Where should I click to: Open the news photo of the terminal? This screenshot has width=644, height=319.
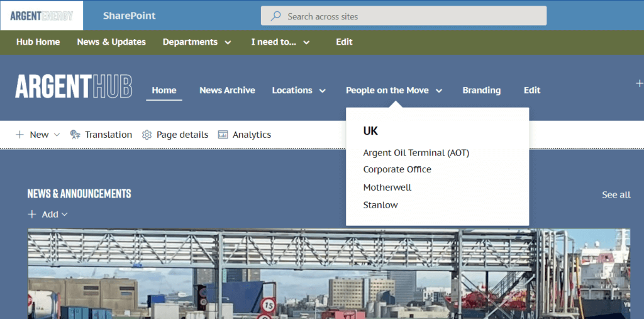click(x=329, y=274)
